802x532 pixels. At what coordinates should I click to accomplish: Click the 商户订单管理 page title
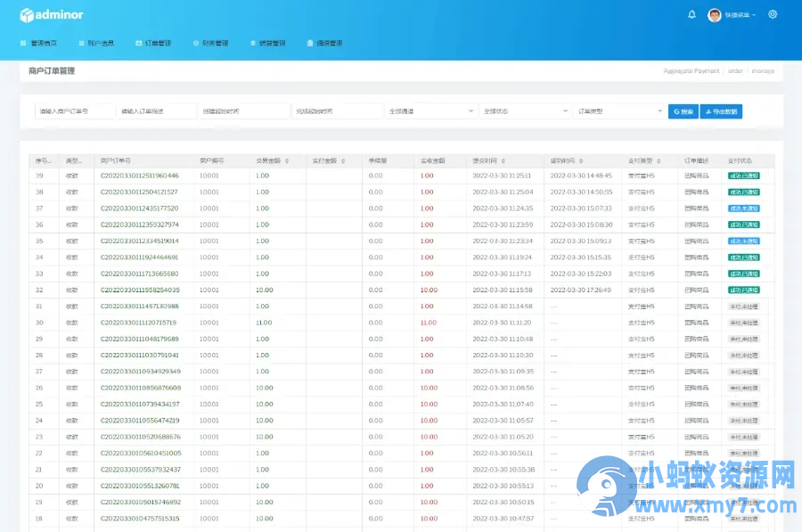click(x=52, y=70)
